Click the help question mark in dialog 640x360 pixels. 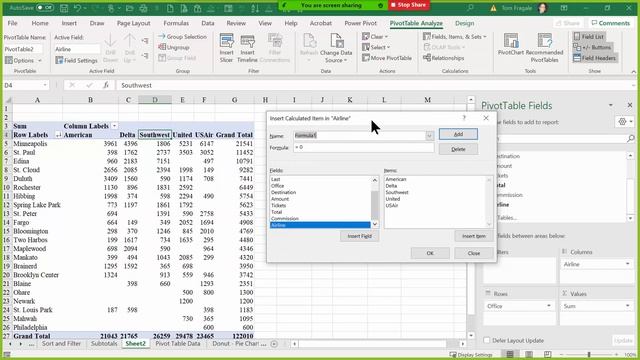(464, 118)
